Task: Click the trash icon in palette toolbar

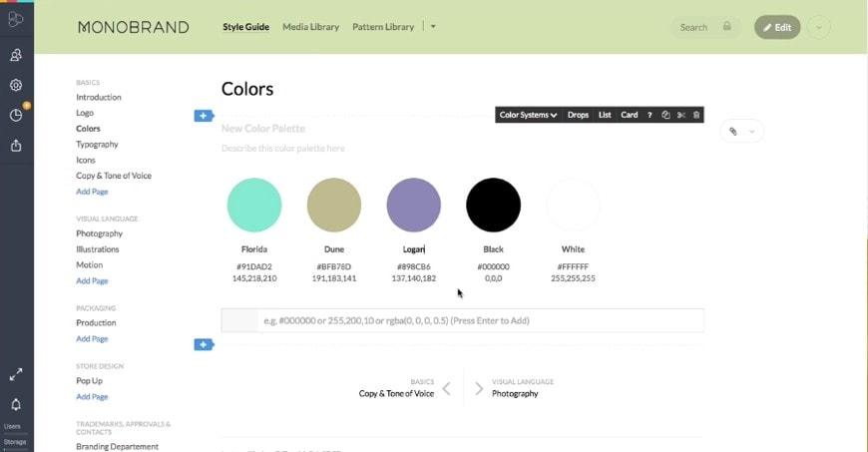Action: click(696, 115)
